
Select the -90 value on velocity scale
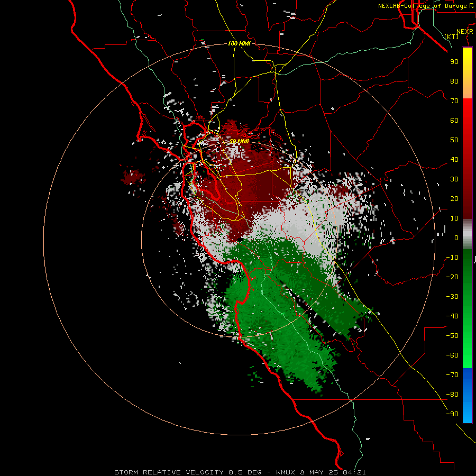click(x=452, y=414)
